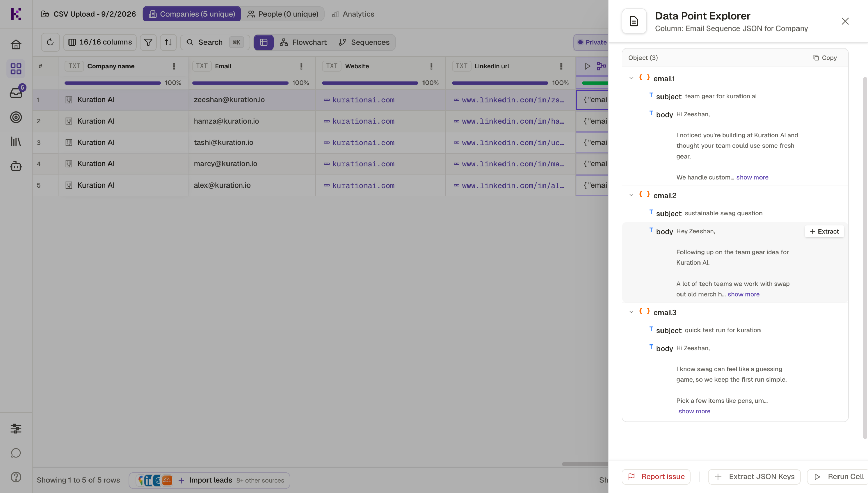Click the building icon for zeeshan@kuration.io row
The height and width of the screenshot is (493, 868).
[x=69, y=100]
